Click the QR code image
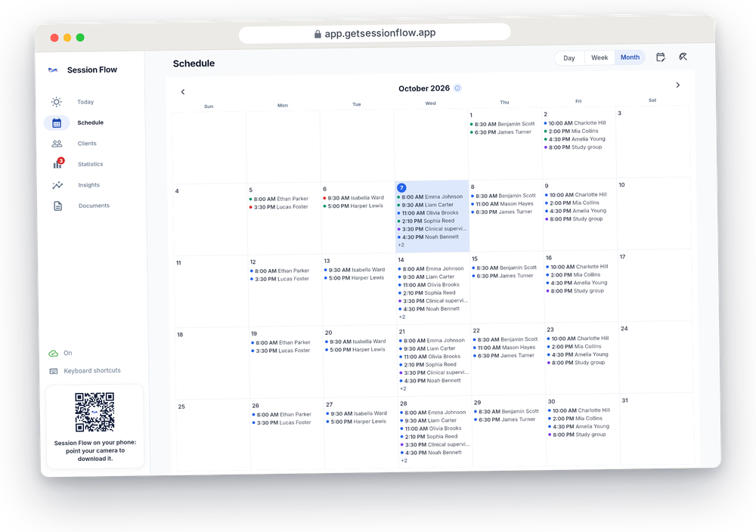 tap(94, 412)
